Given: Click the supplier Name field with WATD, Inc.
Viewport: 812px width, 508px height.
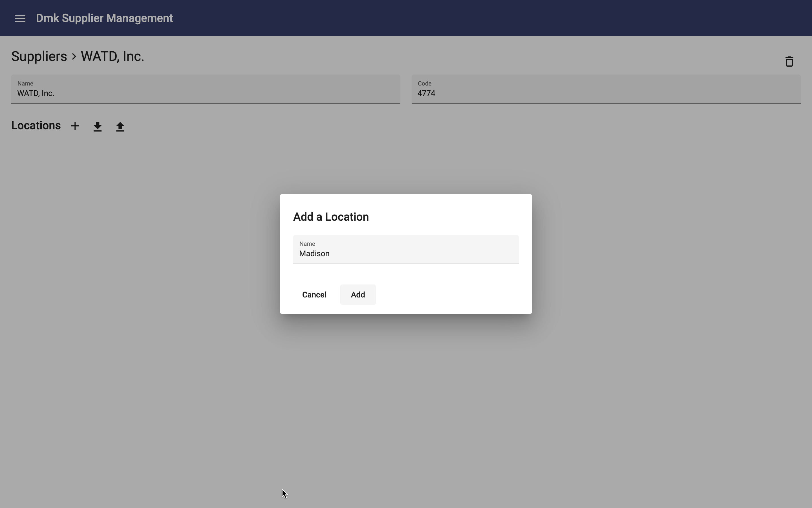Looking at the screenshot, I should pos(206,89).
